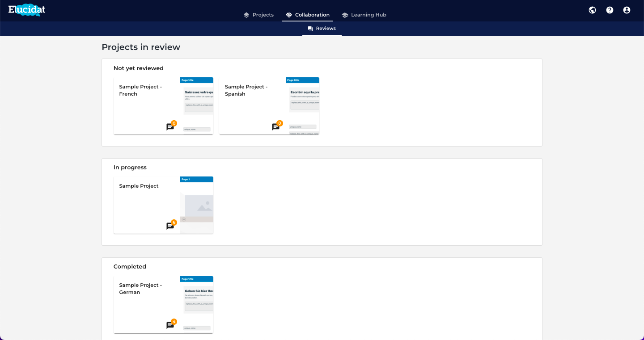Image resolution: width=644 pixels, height=340 pixels.
Task: Click the Elucidat logo
Action: (x=27, y=9)
